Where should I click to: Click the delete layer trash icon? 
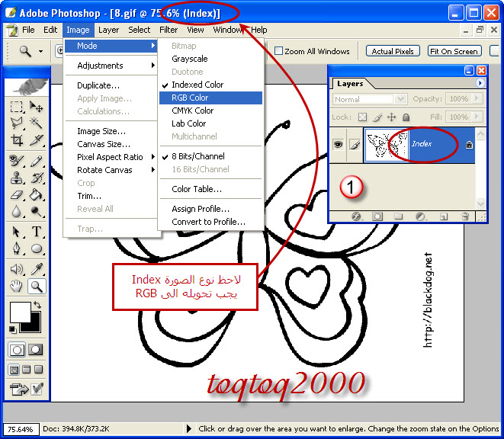tap(465, 216)
